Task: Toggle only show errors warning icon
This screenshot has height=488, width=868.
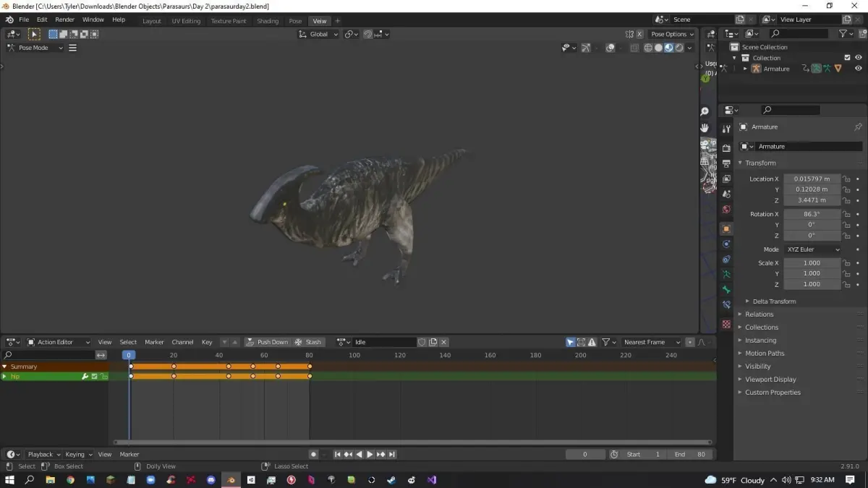Action: [x=592, y=342]
